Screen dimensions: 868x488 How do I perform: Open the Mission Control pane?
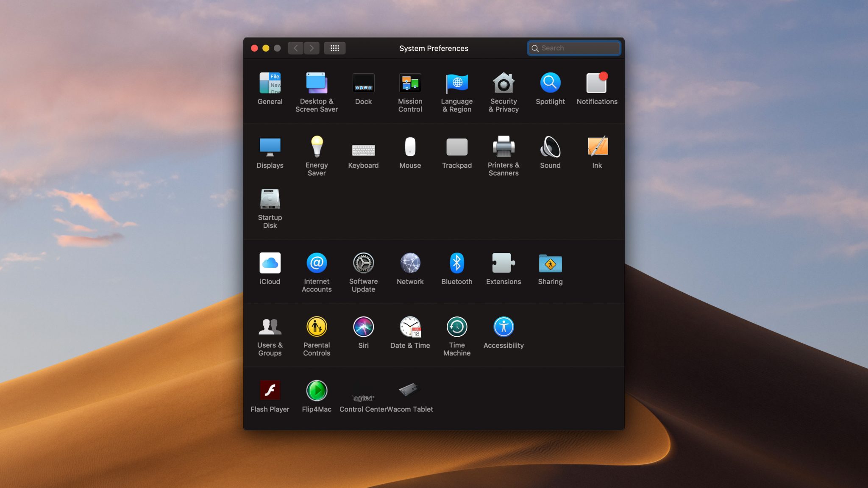pyautogui.click(x=410, y=83)
